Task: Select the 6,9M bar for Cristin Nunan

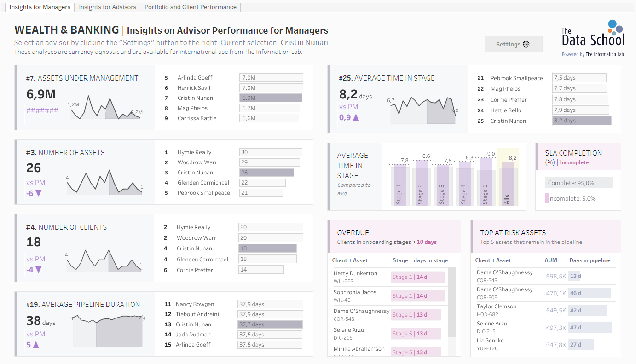Action: [x=271, y=98]
